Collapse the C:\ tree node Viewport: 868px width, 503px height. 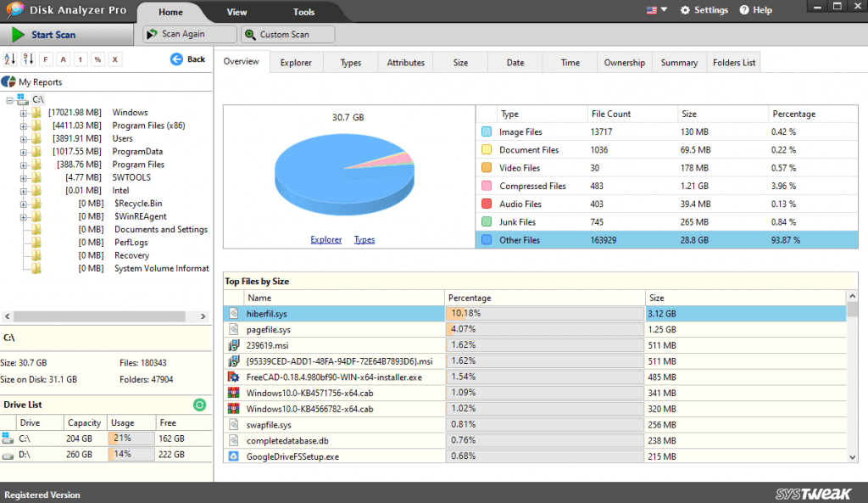pyautogui.click(x=9, y=100)
